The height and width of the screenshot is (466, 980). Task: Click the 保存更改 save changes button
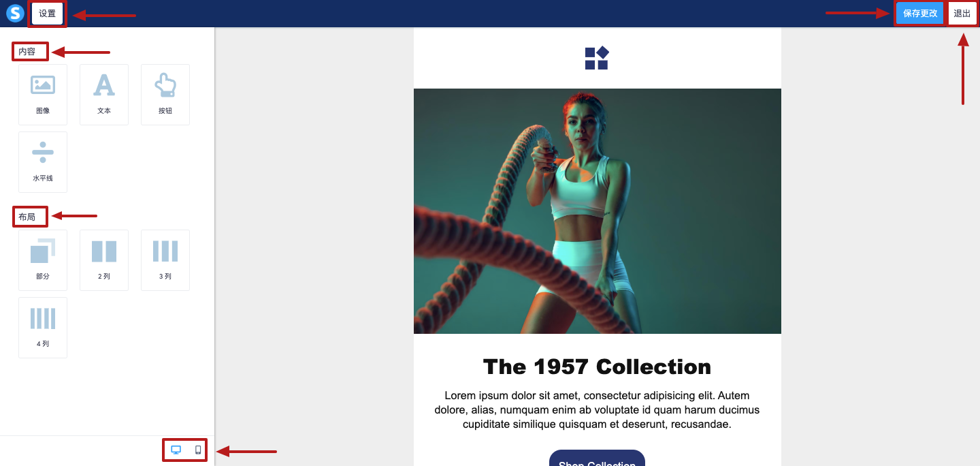coord(920,14)
